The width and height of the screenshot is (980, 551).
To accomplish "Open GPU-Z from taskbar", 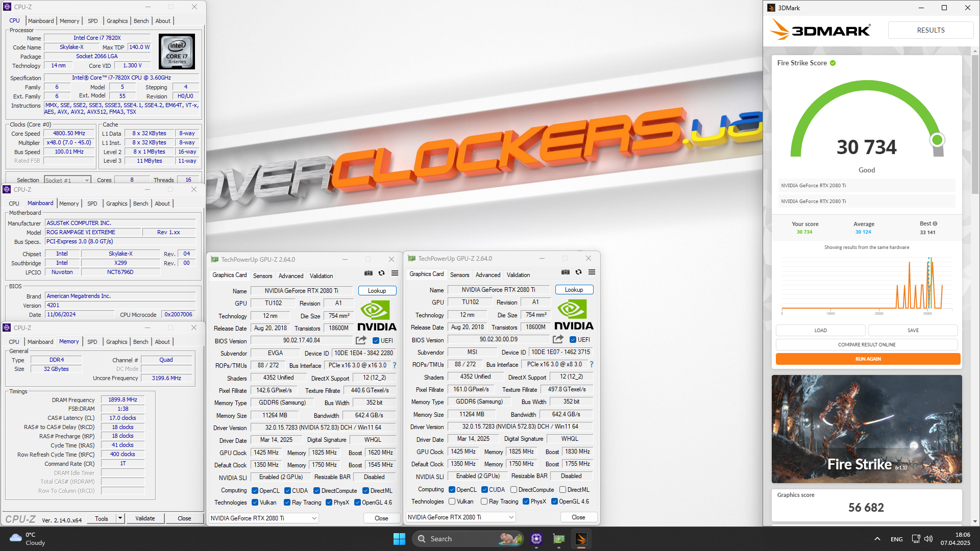I will pos(559,539).
